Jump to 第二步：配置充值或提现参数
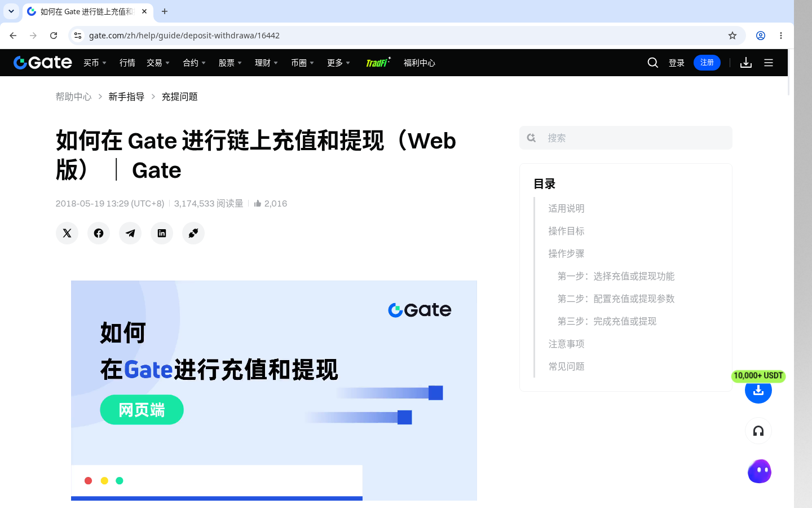 [x=616, y=299]
